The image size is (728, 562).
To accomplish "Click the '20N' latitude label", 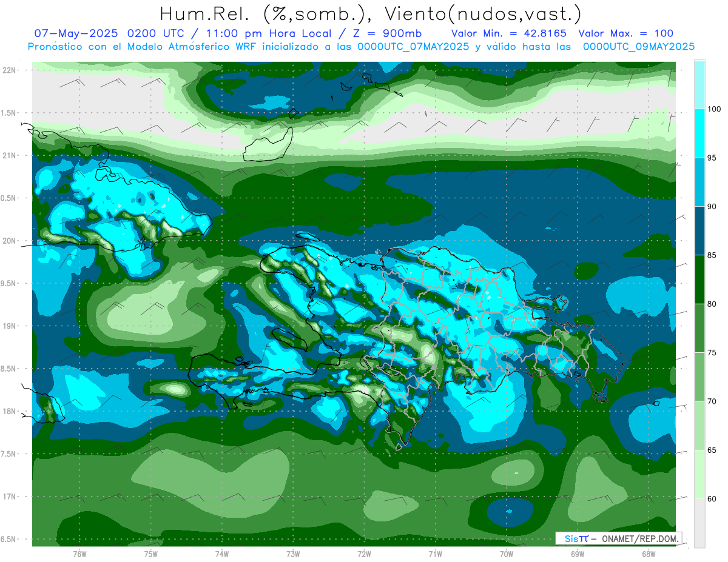I will pos(9,241).
